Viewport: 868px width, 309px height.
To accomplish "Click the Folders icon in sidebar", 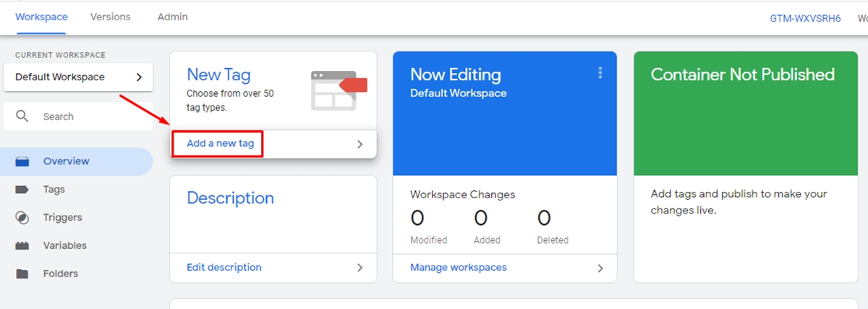I will (22, 274).
